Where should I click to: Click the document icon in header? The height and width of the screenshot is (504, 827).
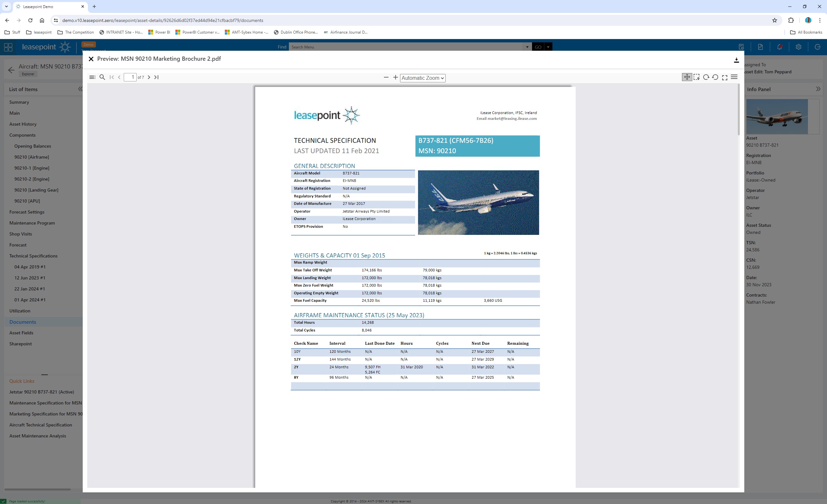click(x=760, y=47)
